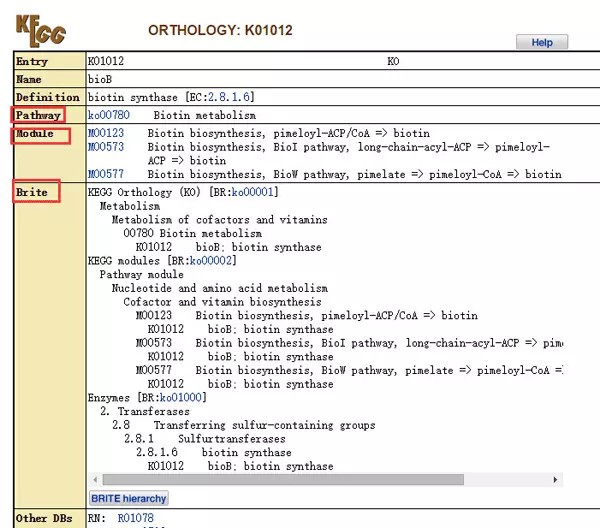
Task: Open BRITE ko00002 link
Action: pyautogui.click(x=211, y=261)
